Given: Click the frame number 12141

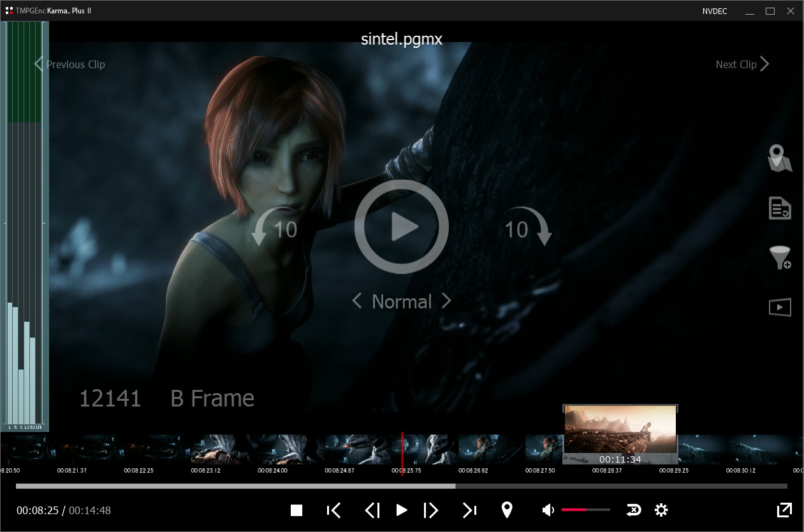Looking at the screenshot, I should [x=110, y=398].
